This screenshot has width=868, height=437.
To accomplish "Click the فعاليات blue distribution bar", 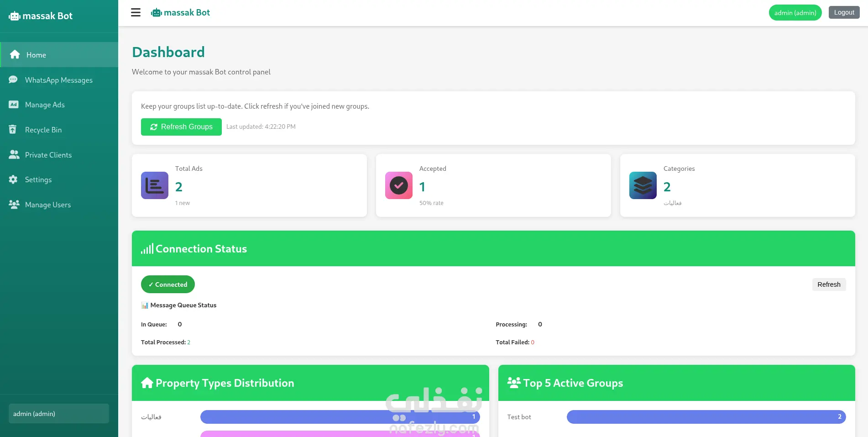I will pos(340,417).
